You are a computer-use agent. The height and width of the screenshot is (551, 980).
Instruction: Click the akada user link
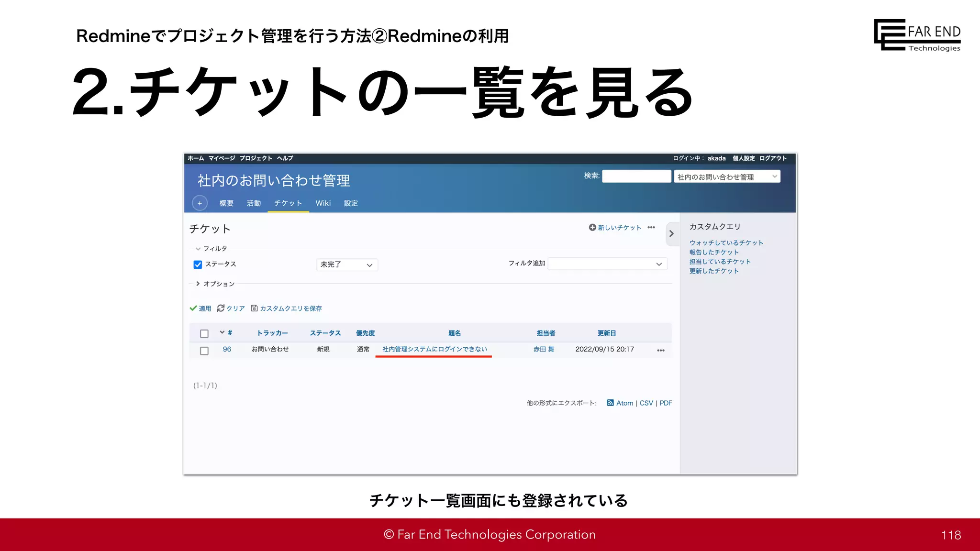[716, 158]
